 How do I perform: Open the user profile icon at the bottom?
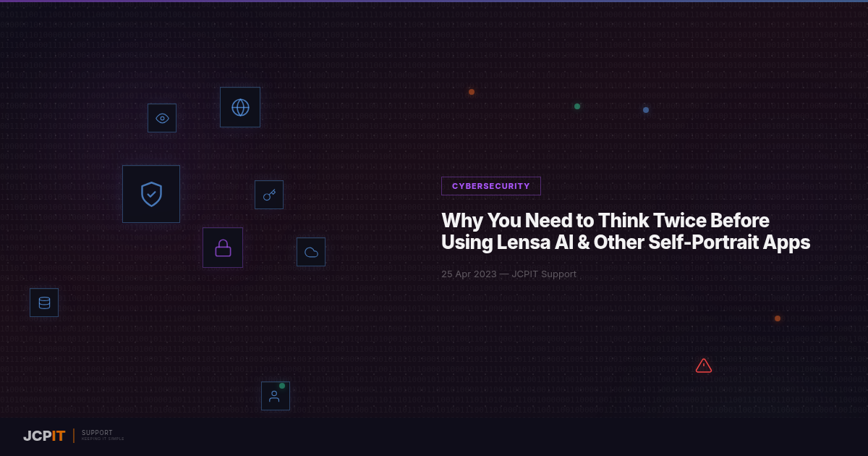click(x=276, y=395)
